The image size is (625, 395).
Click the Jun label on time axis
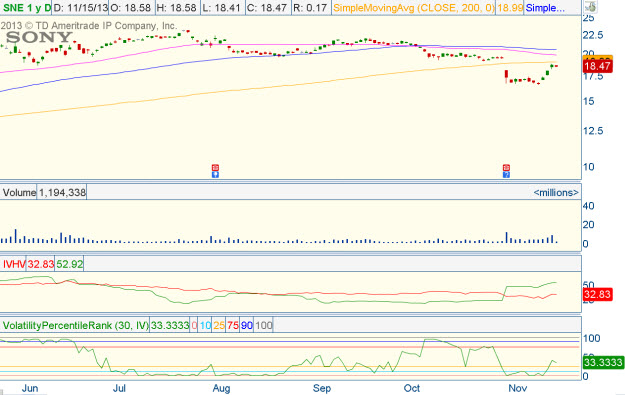tap(30, 388)
